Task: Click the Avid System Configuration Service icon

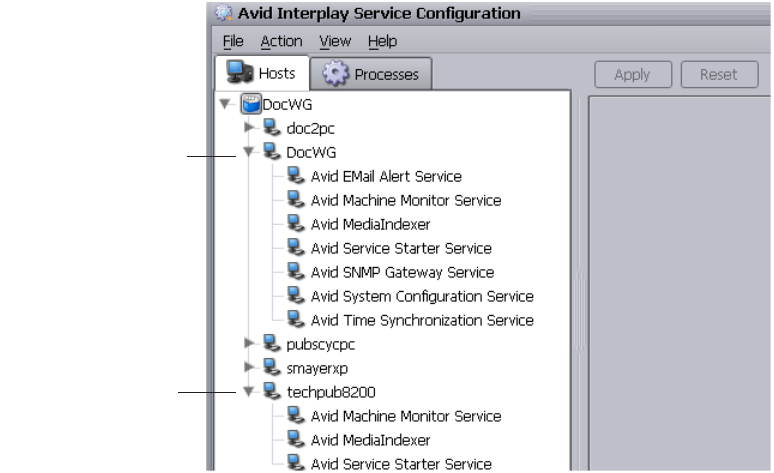Action: point(296,295)
